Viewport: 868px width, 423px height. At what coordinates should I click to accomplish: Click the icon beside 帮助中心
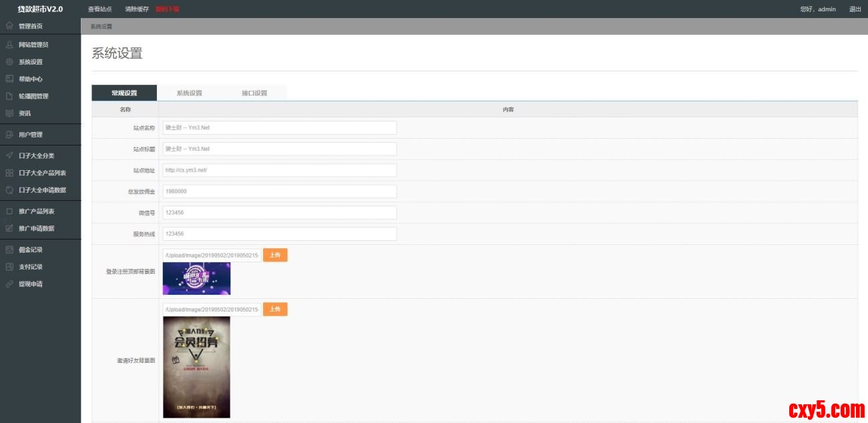click(x=9, y=79)
